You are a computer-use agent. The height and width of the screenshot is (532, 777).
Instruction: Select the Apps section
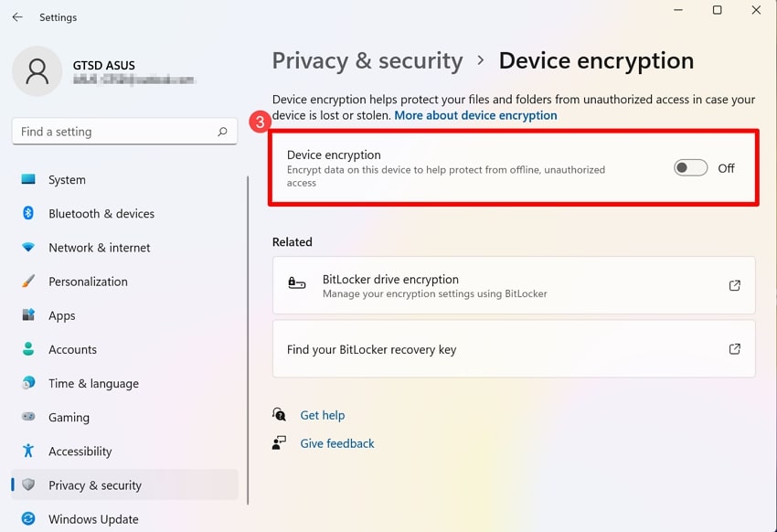pyautogui.click(x=61, y=315)
